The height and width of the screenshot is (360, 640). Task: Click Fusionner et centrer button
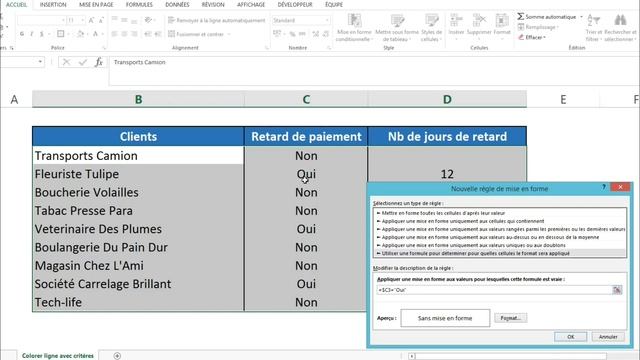(196, 34)
